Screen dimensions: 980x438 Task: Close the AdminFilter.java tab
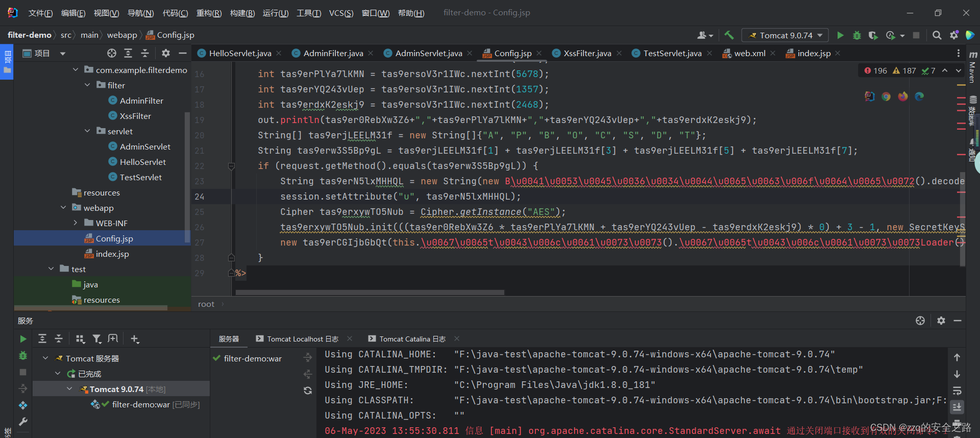(x=371, y=53)
